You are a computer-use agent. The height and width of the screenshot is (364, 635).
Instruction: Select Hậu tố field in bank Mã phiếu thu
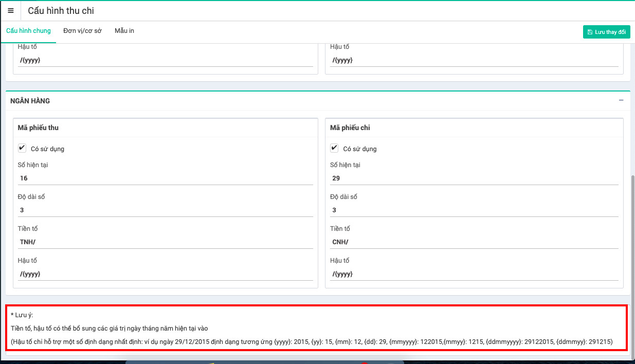pyautogui.click(x=165, y=274)
